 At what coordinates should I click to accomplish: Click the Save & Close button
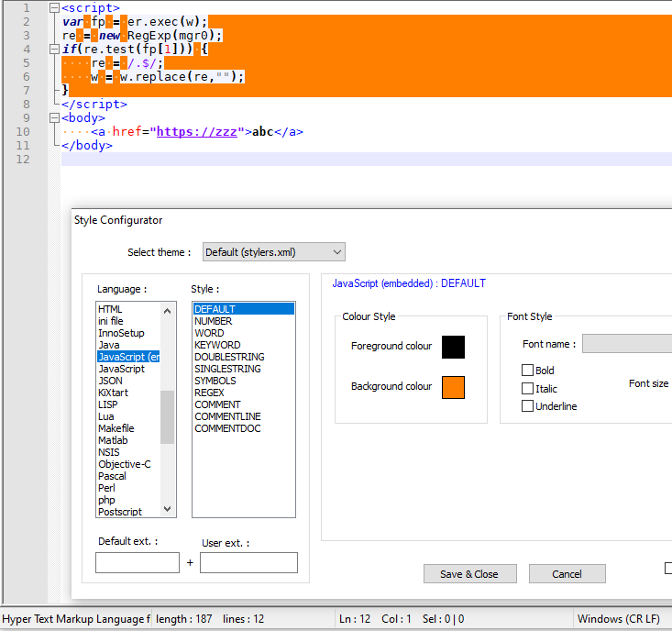(x=469, y=574)
